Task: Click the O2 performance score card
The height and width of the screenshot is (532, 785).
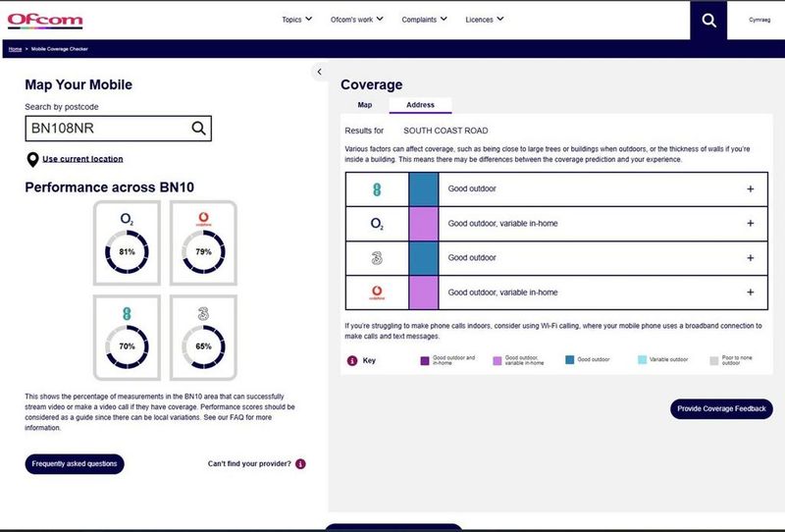Action: (x=127, y=240)
